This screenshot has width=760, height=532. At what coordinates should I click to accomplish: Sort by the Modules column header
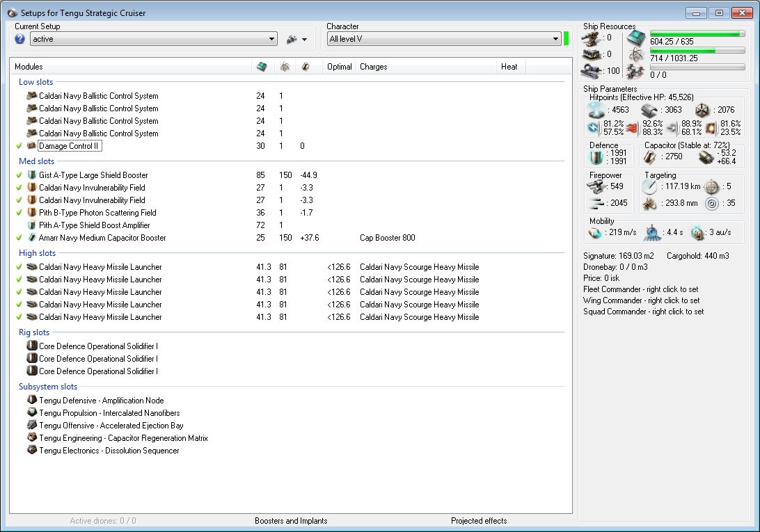tap(131, 67)
